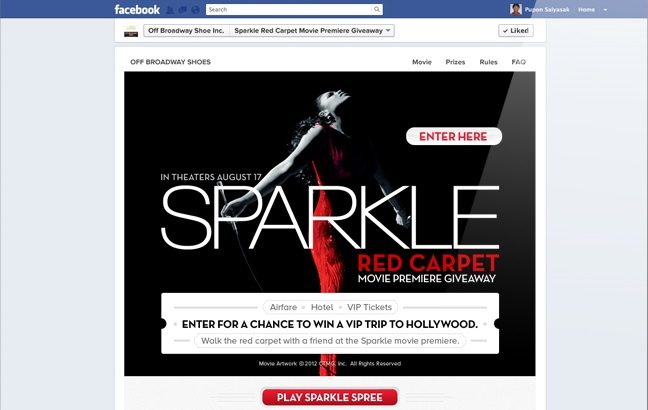Click the Off Broadway Shoe Inc. button
The height and width of the screenshot is (410, 648).
coord(186,31)
